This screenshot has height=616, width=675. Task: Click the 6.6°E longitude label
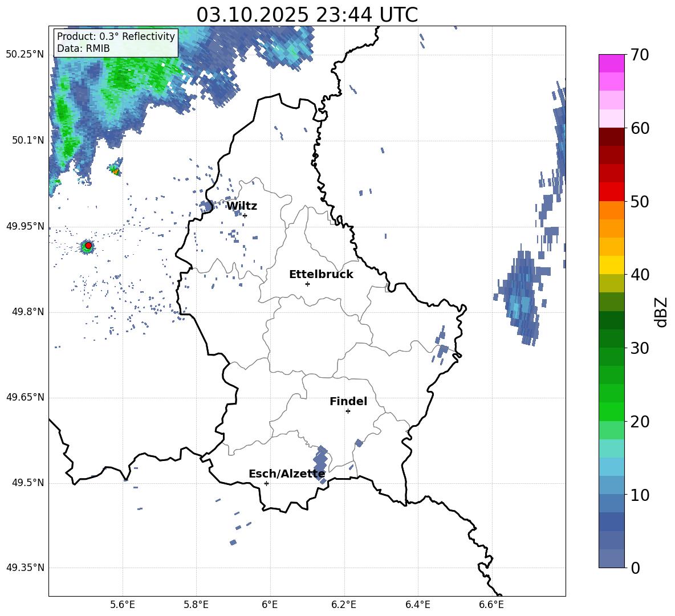point(491,605)
